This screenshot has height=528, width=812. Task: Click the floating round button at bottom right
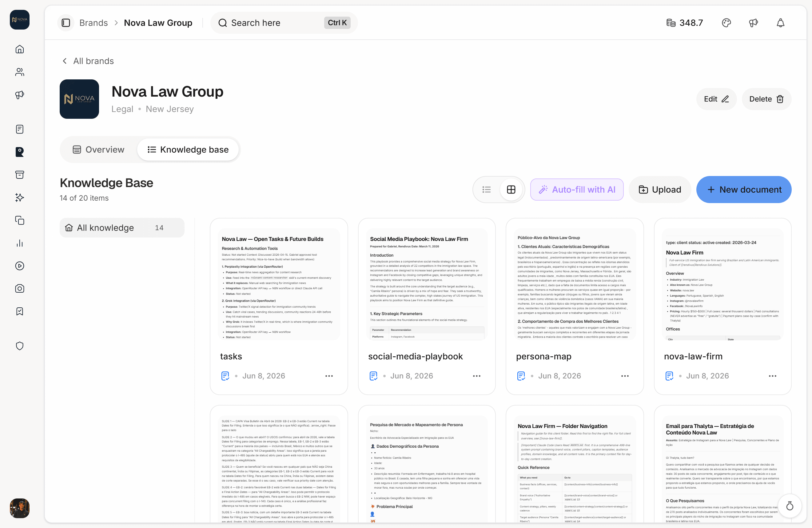pyautogui.click(x=790, y=506)
